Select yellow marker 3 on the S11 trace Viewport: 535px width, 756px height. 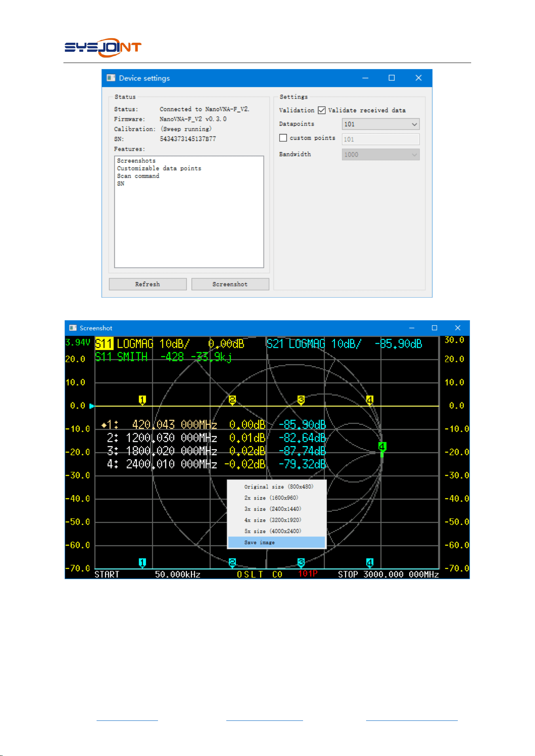click(301, 400)
